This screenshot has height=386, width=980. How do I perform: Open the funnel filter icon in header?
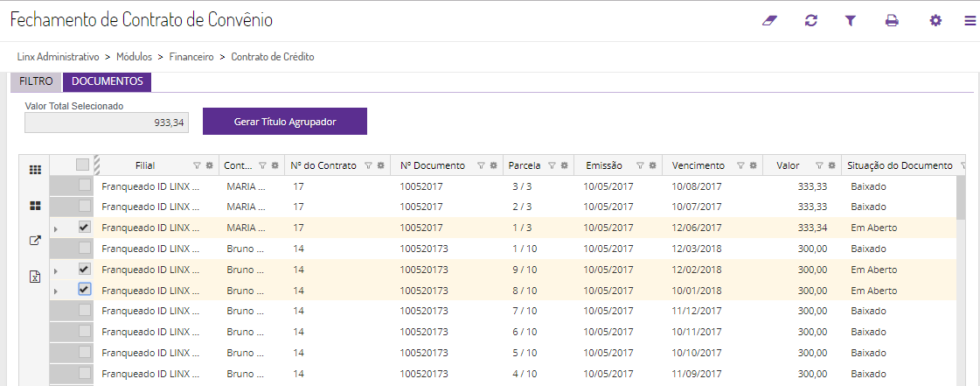851,20
